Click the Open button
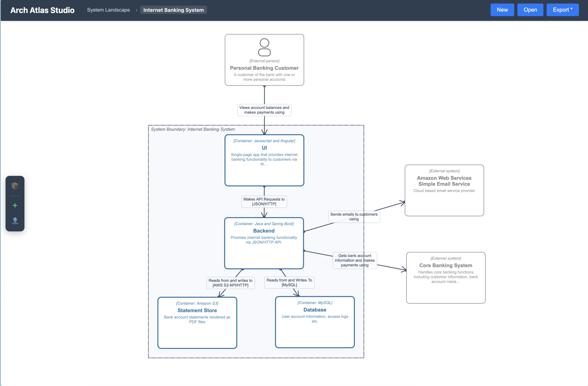 [x=530, y=10]
